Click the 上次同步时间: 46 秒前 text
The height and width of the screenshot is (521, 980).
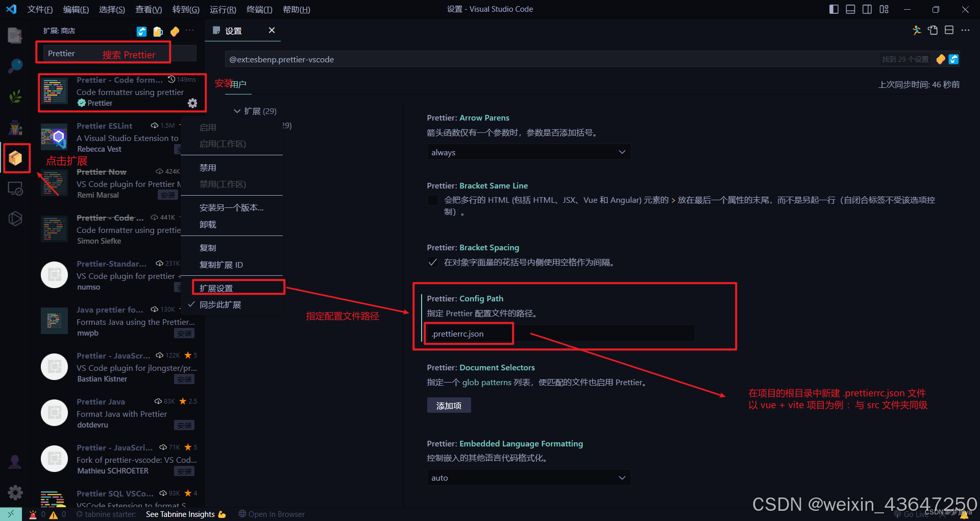pos(919,84)
